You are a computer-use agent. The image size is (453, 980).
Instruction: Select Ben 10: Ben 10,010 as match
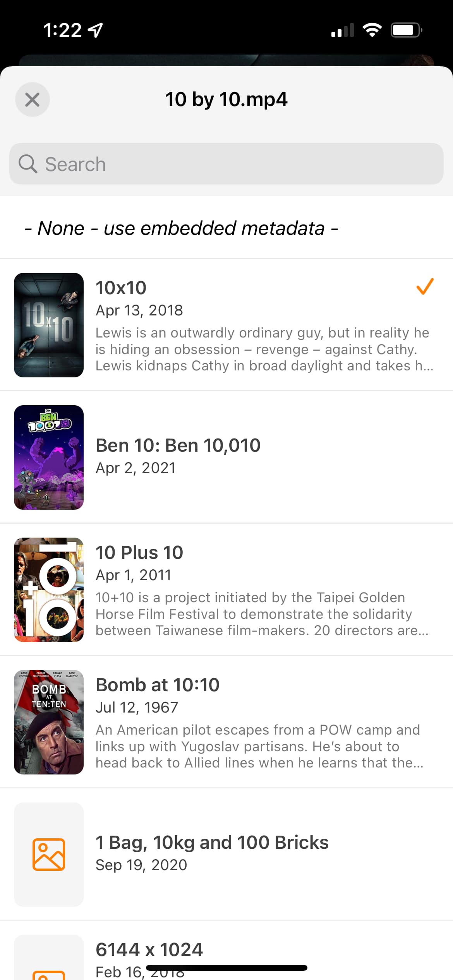tap(226, 457)
